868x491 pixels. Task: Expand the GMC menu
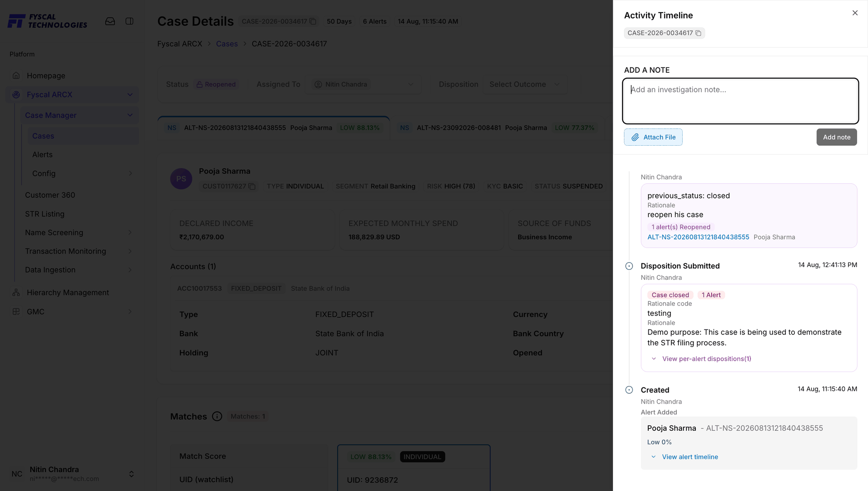click(x=130, y=312)
